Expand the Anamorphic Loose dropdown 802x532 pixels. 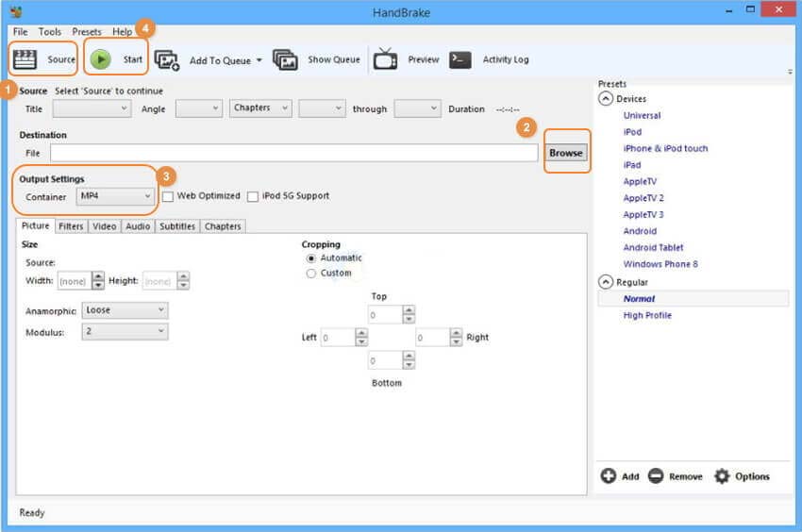[125, 309]
